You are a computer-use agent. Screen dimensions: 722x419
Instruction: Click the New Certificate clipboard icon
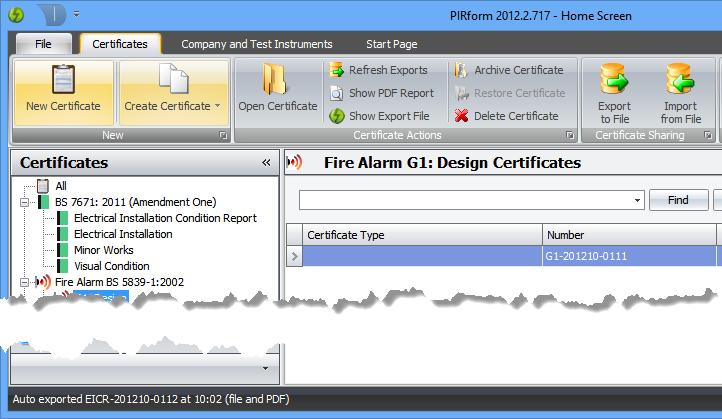(63, 80)
